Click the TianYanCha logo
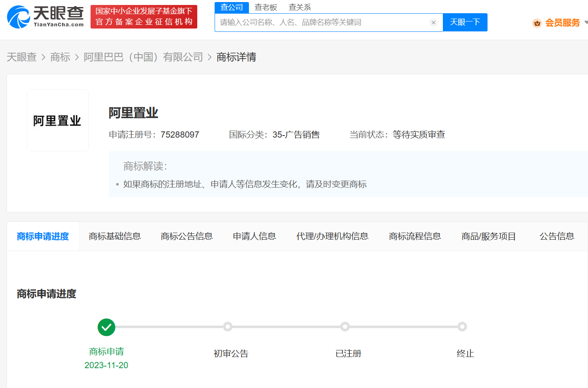 coord(45,17)
